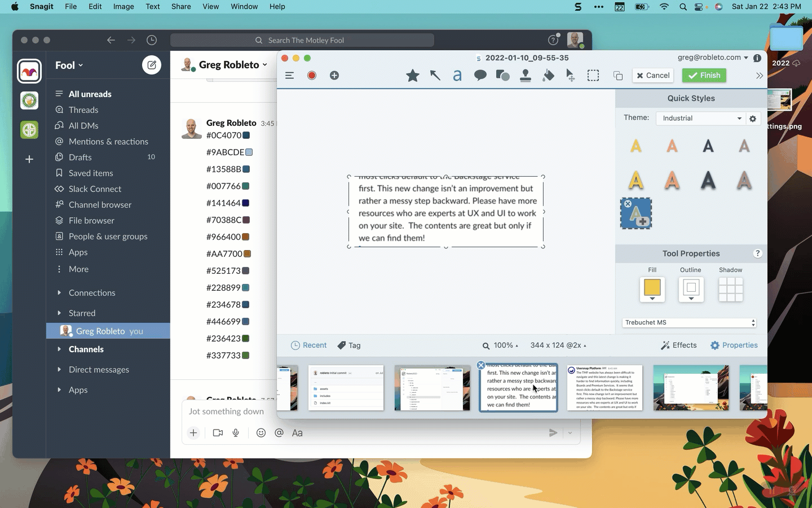Screen dimensions: 812x508
Task: Open the Snagit app menu
Action: [x=42, y=7]
